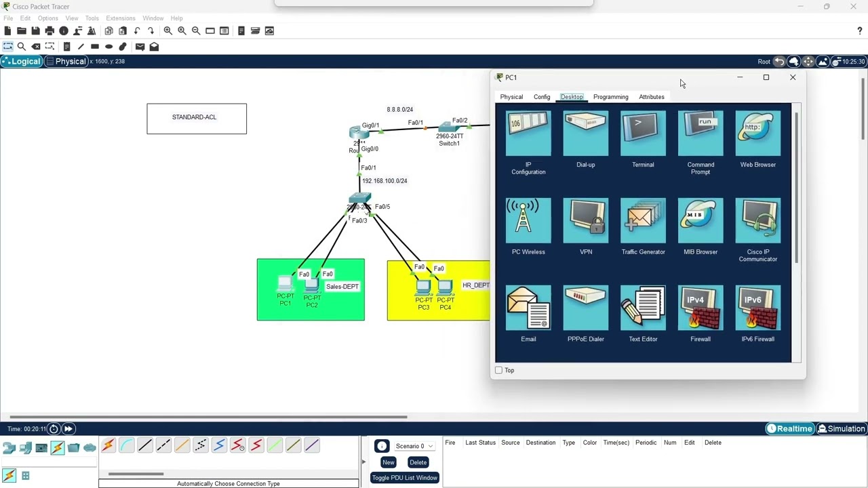Open the Extensions menu
Image resolution: width=868 pixels, height=488 pixels.
[121, 18]
